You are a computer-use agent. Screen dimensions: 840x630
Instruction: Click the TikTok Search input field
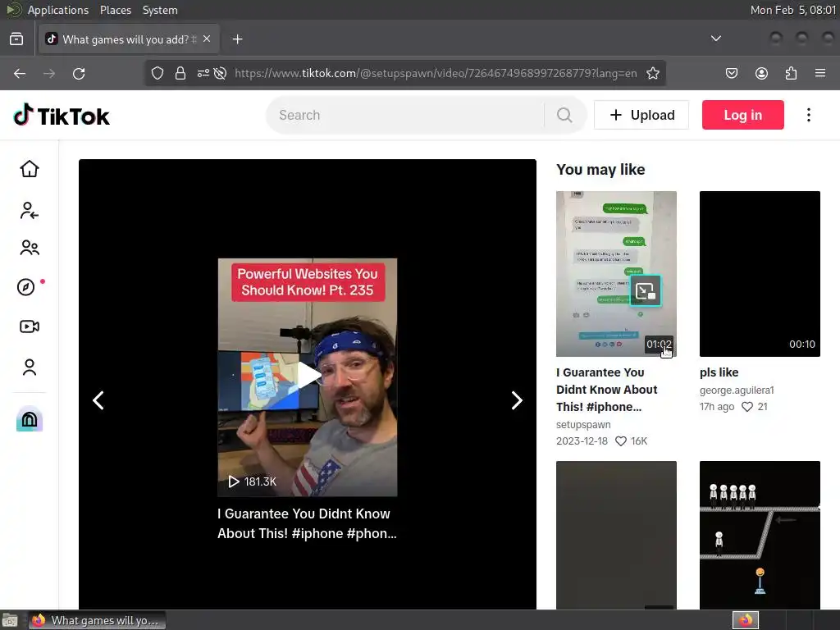(x=410, y=115)
